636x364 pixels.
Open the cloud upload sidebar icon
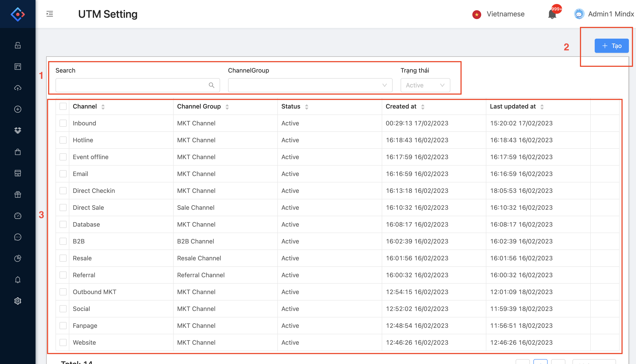click(x=18, y=88)
